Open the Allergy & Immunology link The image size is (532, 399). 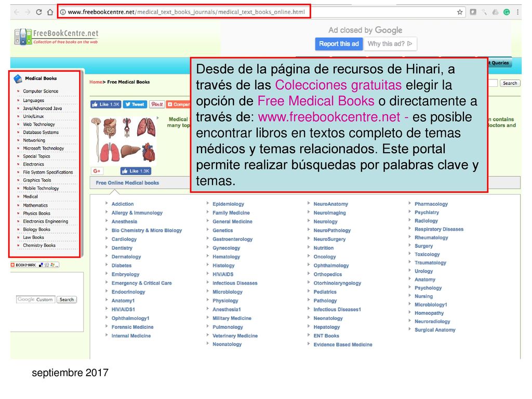tap(137, 213)
